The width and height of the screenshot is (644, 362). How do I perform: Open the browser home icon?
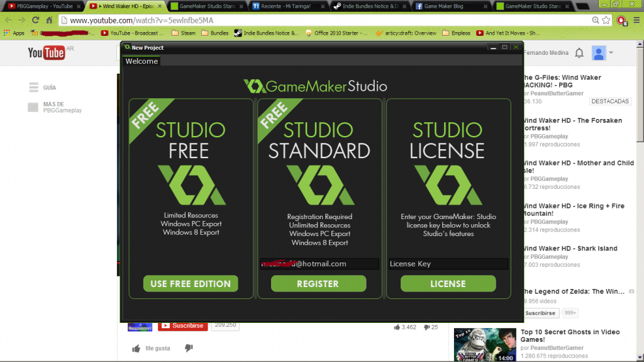(x=49, y=20)
